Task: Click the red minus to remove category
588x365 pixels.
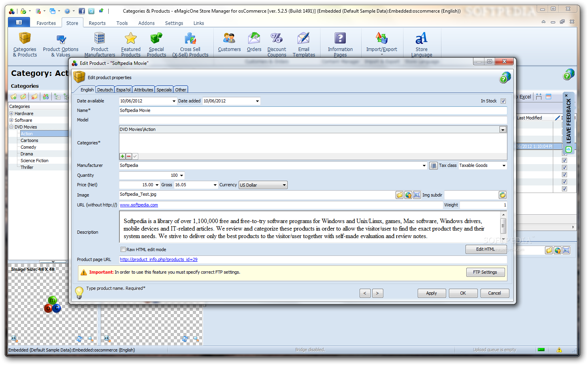Action: (129, 157)
